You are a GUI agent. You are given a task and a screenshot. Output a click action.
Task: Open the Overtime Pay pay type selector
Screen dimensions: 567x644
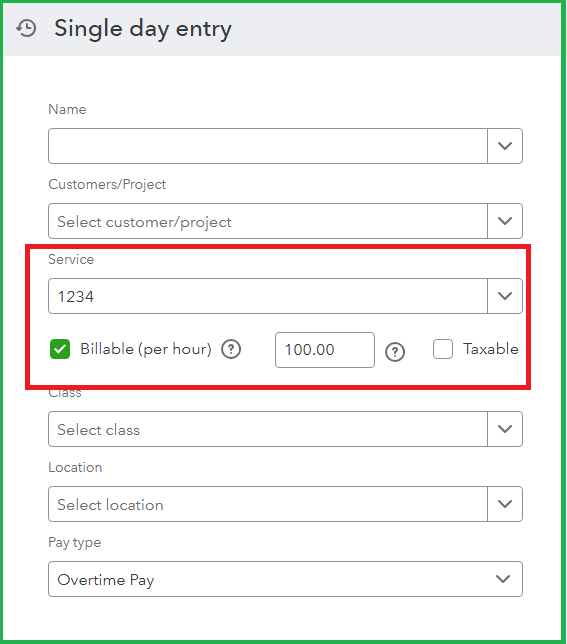click(x=285, y=579)
